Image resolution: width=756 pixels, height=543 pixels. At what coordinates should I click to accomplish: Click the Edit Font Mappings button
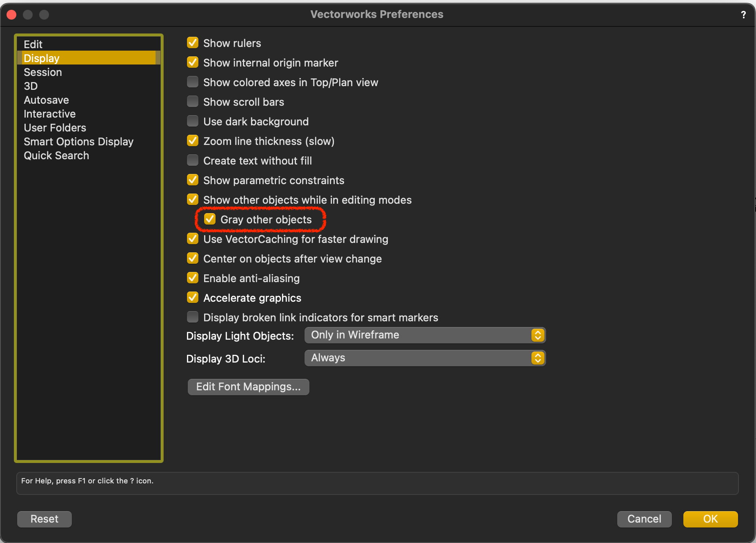coord(248,387)
